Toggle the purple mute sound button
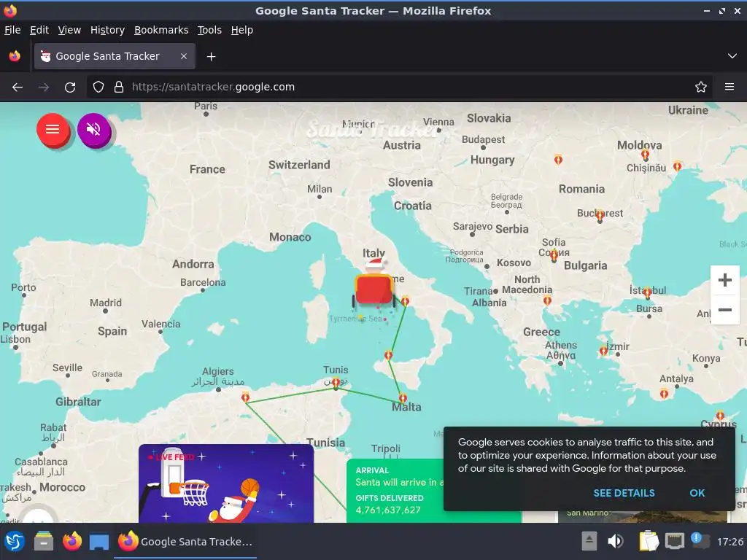This screenshot has height=560, width=747. pos(94,129)
